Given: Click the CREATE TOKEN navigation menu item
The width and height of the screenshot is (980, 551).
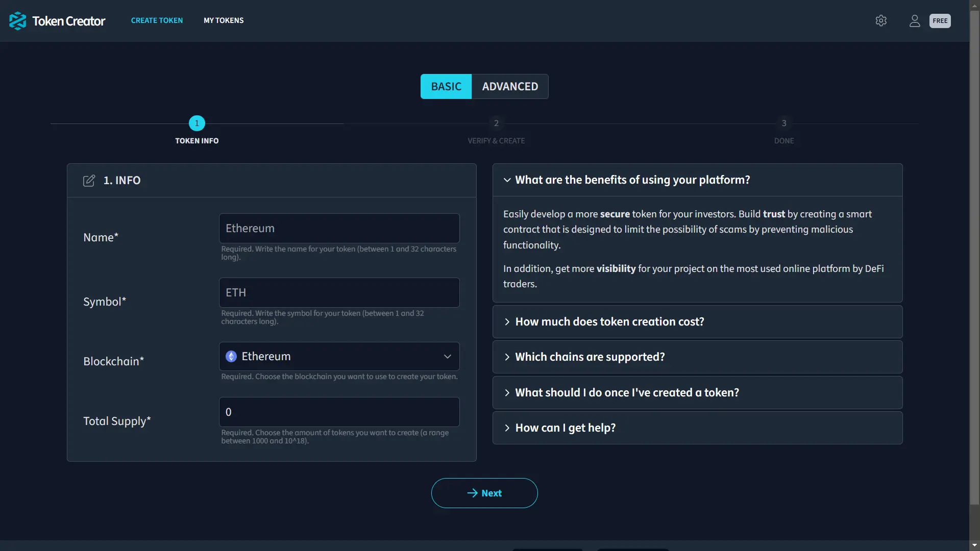Looking at the screenshot, I should click(x=157, y=20).
